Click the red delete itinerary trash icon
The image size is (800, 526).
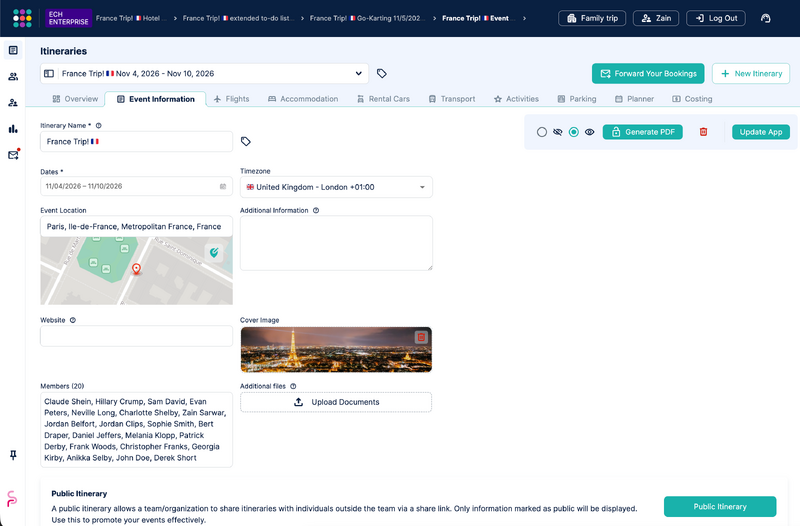[703, 132]
